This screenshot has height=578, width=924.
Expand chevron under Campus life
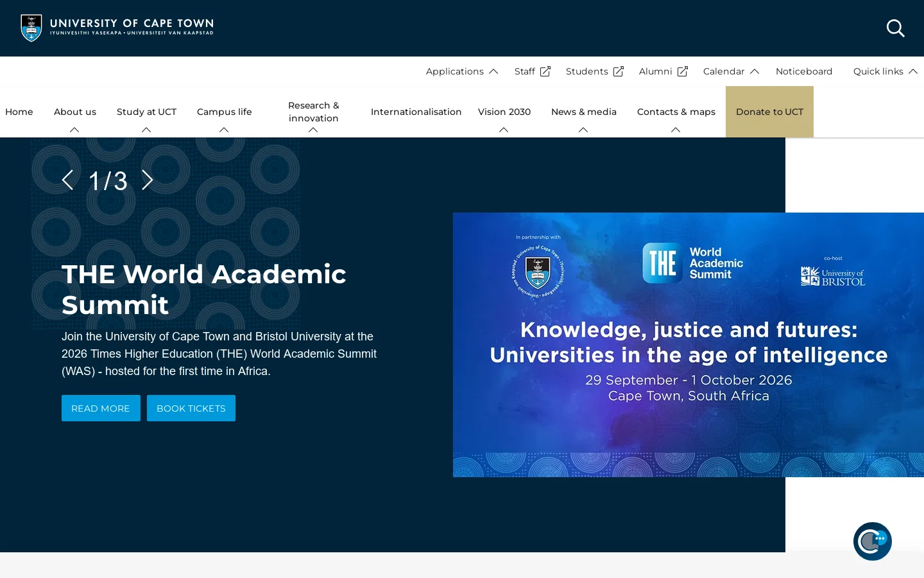(x=224, y=130)
